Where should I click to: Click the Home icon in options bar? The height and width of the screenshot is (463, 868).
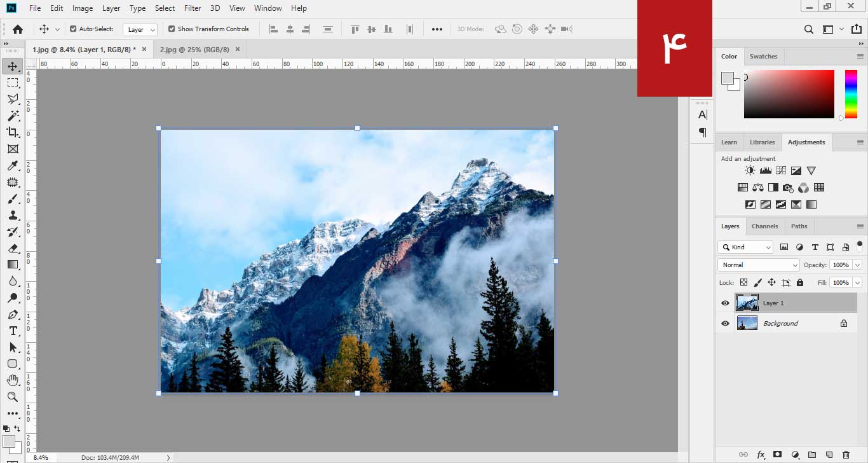(18, 29)
